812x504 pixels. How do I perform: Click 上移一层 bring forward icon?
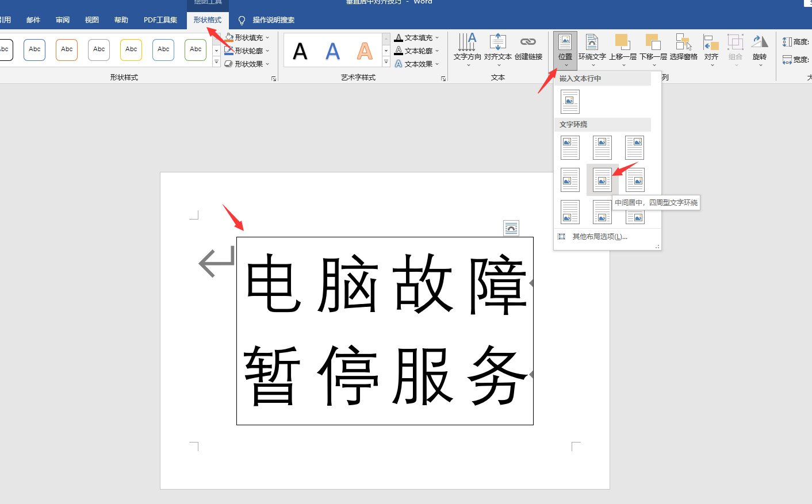point(623,50)
